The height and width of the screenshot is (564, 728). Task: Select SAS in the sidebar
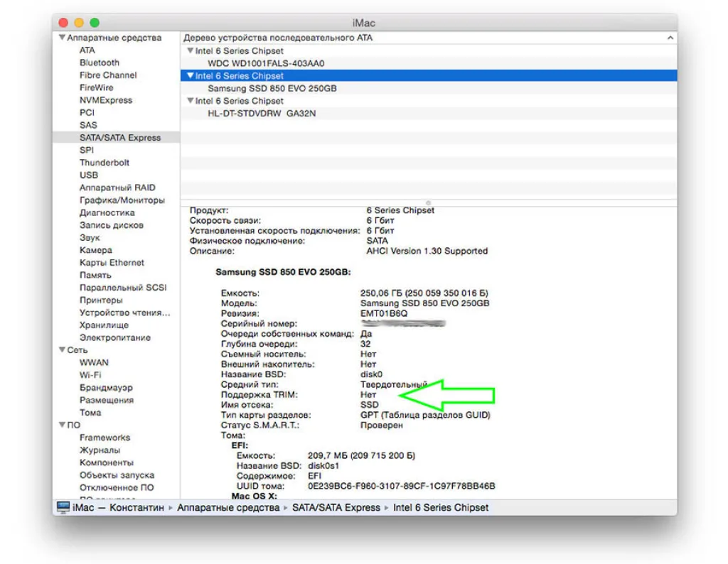point(88,125)
